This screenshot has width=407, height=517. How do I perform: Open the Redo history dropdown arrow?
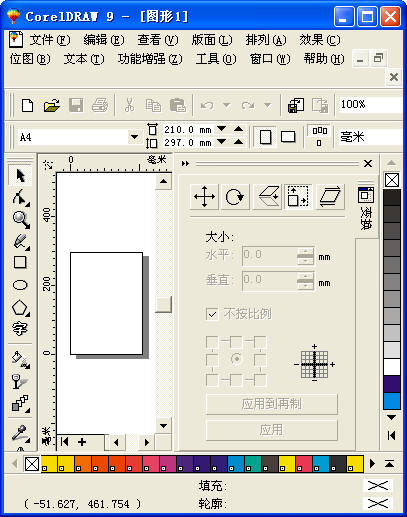267,105
